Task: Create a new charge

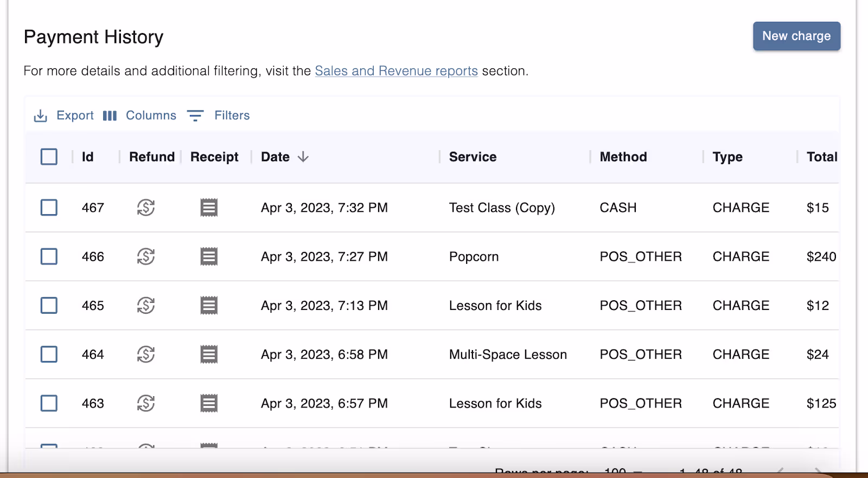Action: [796, 36]
